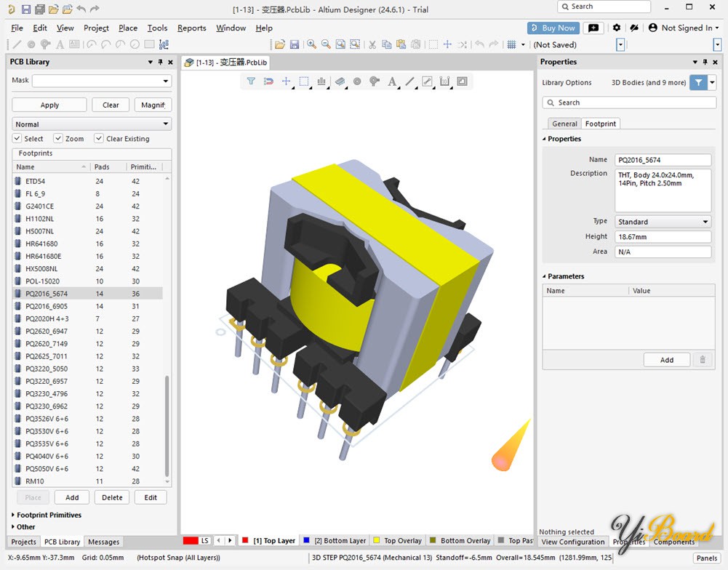
Task: Open the Normal mode dropdown in the PCB Library panel
Action: (92, 124)
